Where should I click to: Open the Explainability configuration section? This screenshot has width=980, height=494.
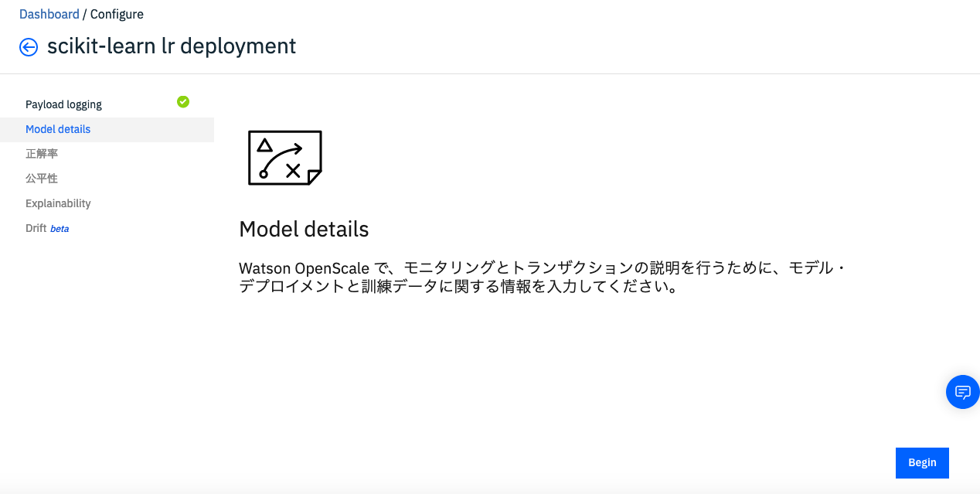click(x=58, y=203)
